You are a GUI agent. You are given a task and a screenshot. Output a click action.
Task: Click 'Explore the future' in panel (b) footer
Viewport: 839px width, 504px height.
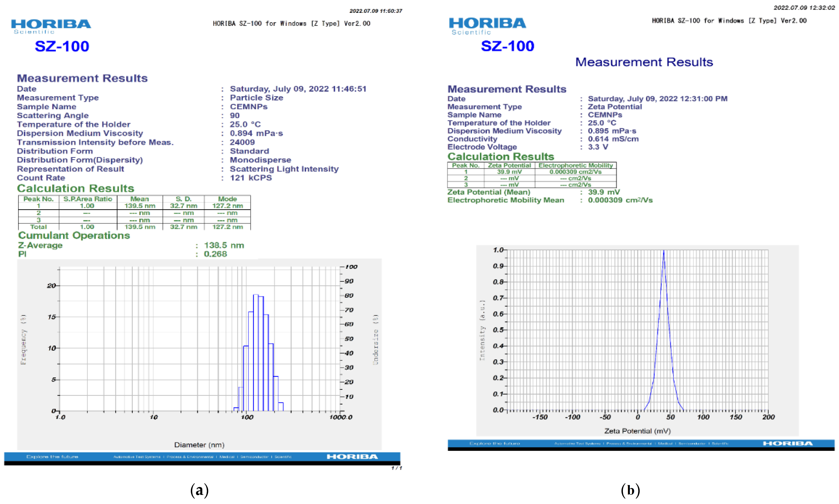tap(495, 444)
